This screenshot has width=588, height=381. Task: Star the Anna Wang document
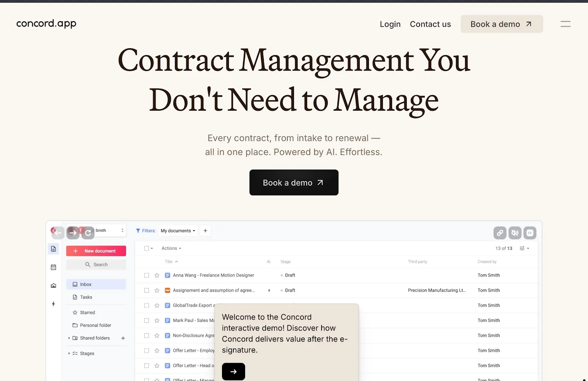coord(157,275)
